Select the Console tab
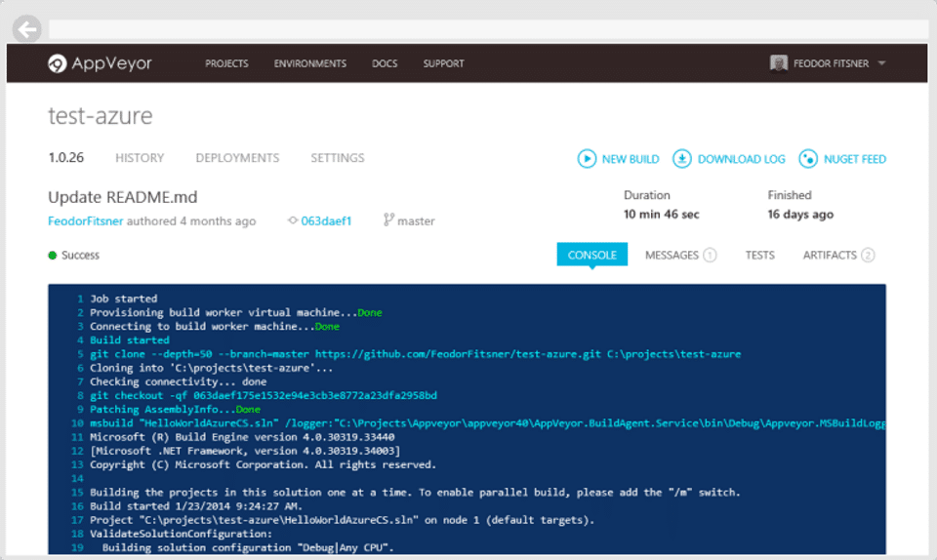The image size is (937, 560). [591, 255]
